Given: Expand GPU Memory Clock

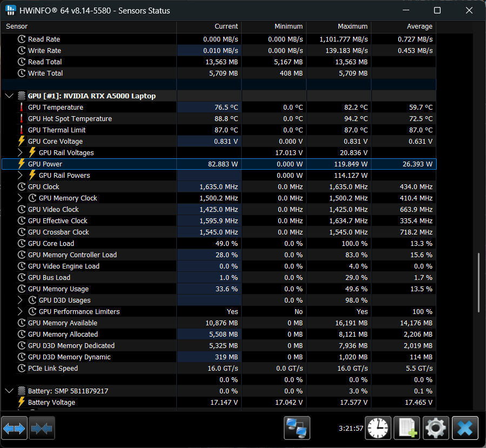Looking at the screenshot, I should tap(20, 198).
